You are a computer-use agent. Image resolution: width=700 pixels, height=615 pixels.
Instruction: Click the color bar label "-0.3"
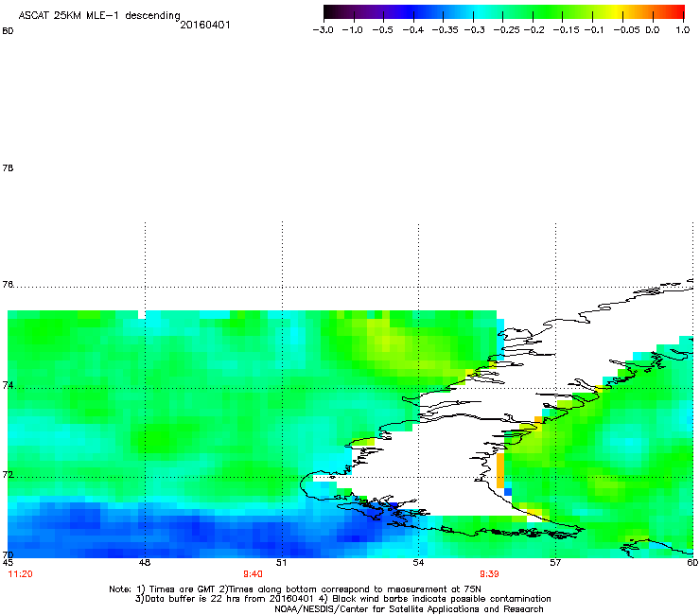pyautogui.click(x=474, y=30)
